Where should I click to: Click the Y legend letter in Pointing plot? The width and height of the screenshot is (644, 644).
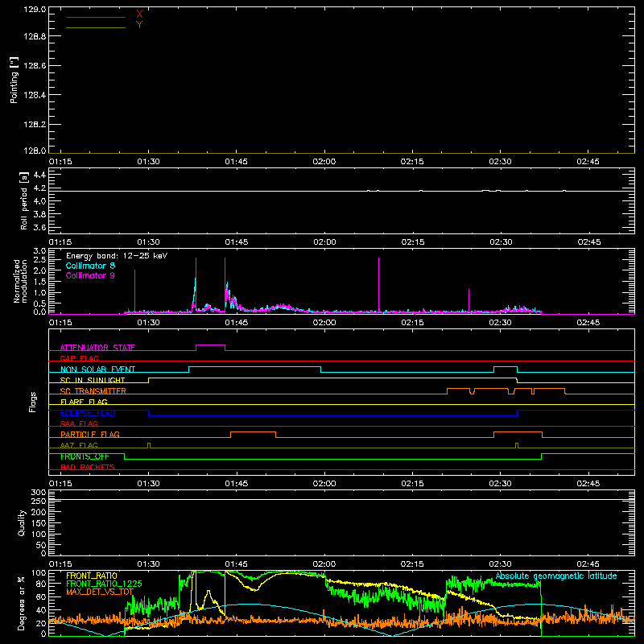[x=139, y=25]
